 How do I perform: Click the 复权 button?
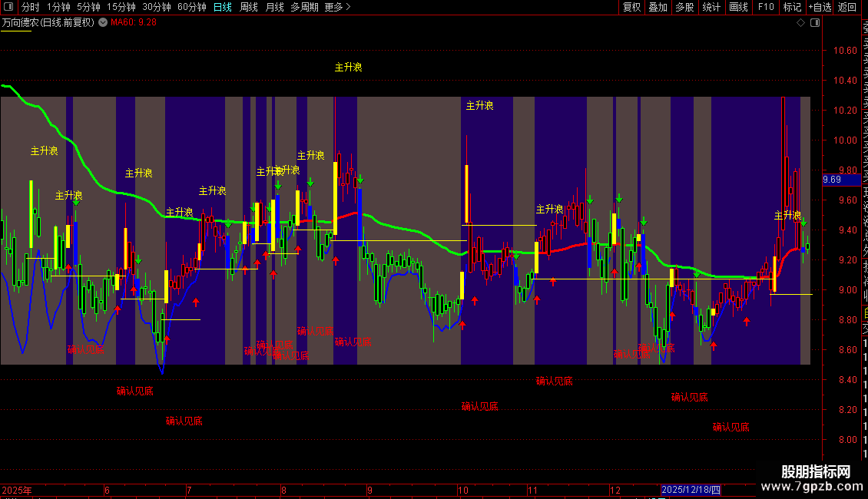point(631,7)
